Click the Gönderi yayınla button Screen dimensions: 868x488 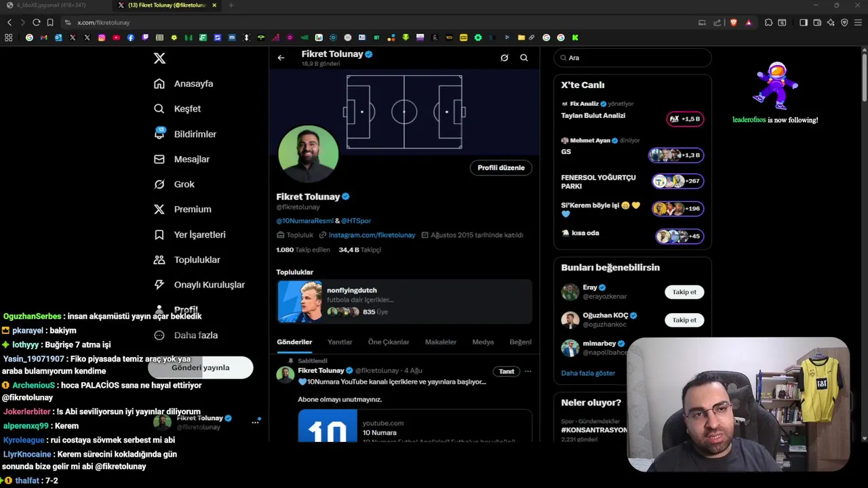201,367
